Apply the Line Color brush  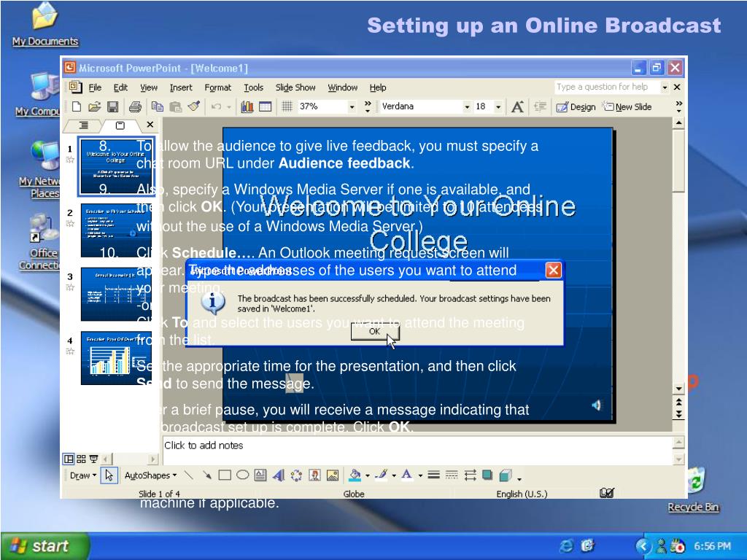pyautogui.click(x=381, y=475)
